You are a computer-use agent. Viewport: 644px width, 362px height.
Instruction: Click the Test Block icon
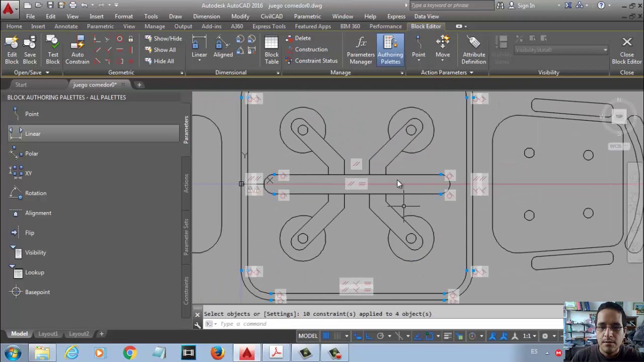point(53,50)
